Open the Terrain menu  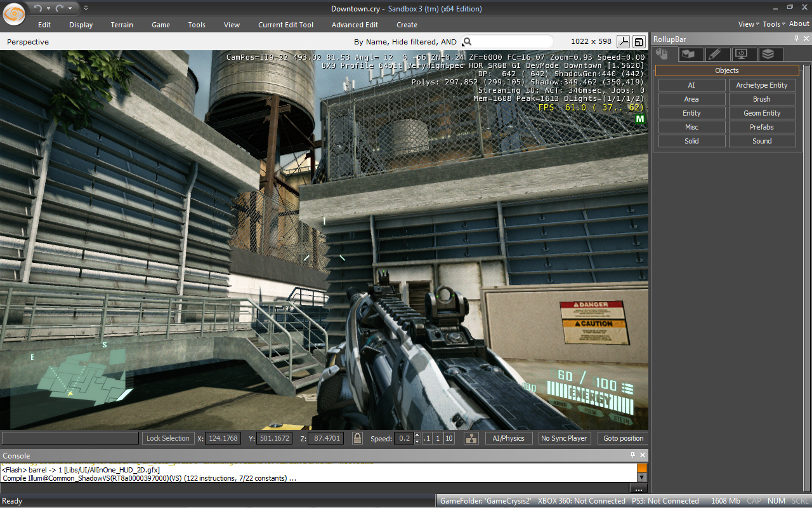(x=122, y=25)
